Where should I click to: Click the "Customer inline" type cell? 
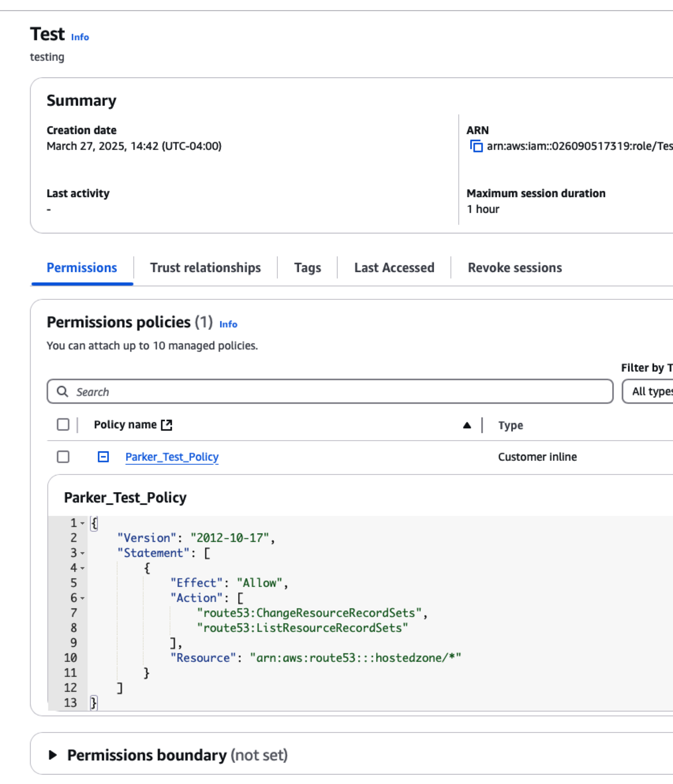(538, 457)
